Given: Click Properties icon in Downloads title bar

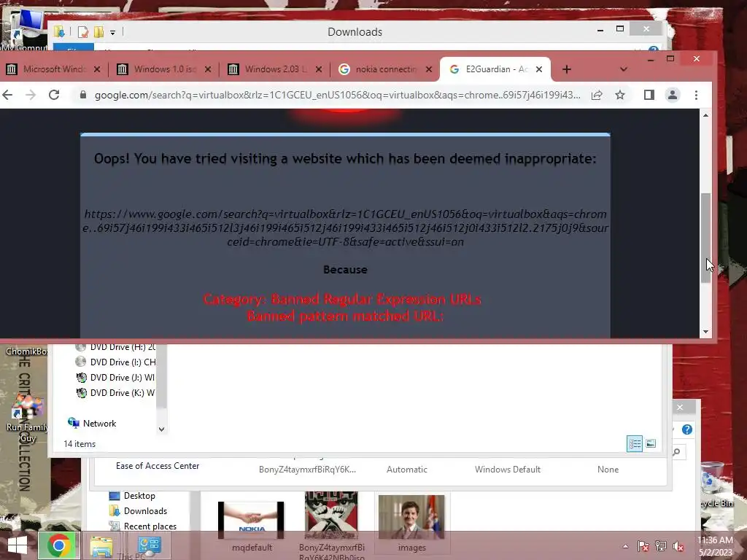Looking at the screenshot, I should point(83,32).
